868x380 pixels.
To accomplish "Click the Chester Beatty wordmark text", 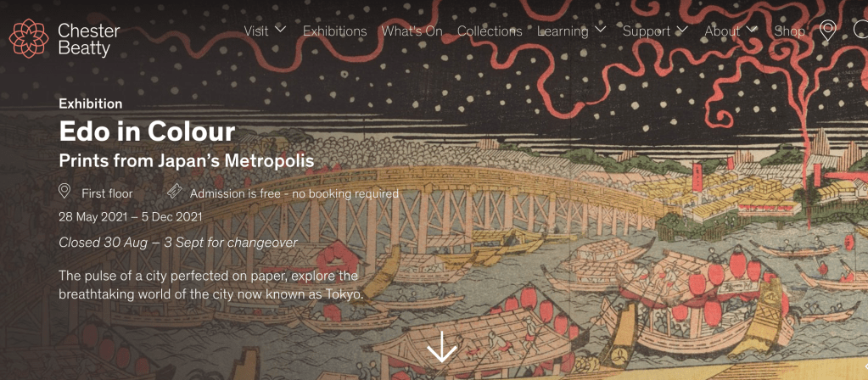I will point(88,40).
